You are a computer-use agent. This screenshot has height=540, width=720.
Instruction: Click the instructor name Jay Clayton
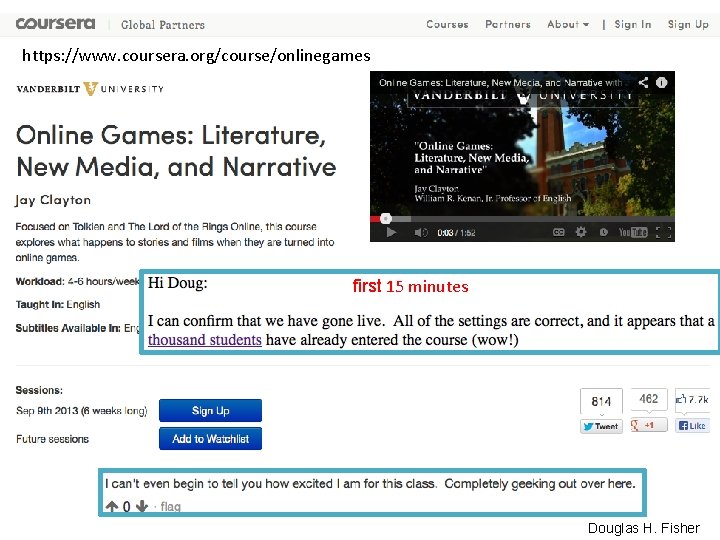pyautogui.click(x=53, y=200)
